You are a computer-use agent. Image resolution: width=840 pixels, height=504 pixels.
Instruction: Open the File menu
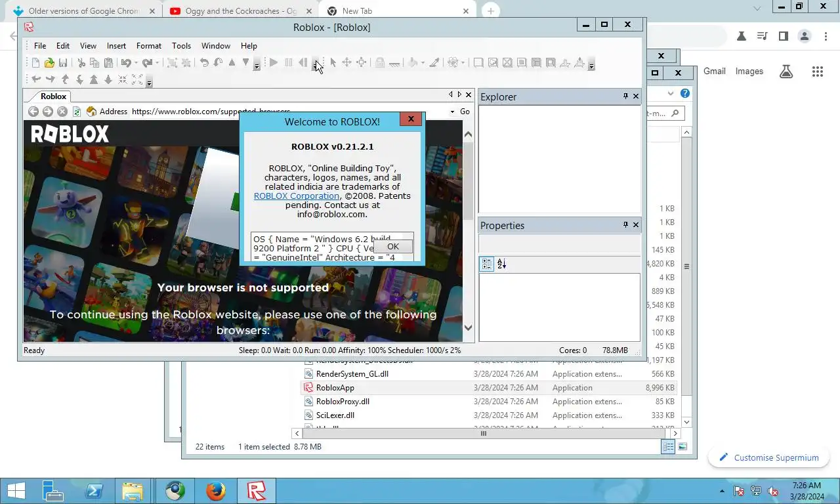[40, 46]
